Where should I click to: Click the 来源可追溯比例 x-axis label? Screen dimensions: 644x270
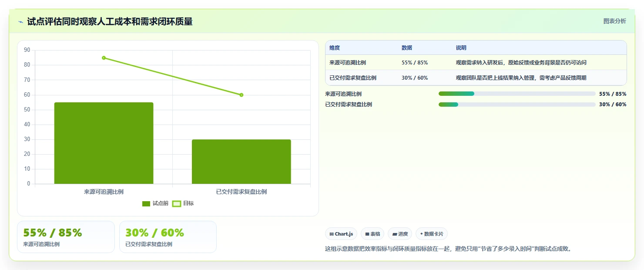point(104,192)
